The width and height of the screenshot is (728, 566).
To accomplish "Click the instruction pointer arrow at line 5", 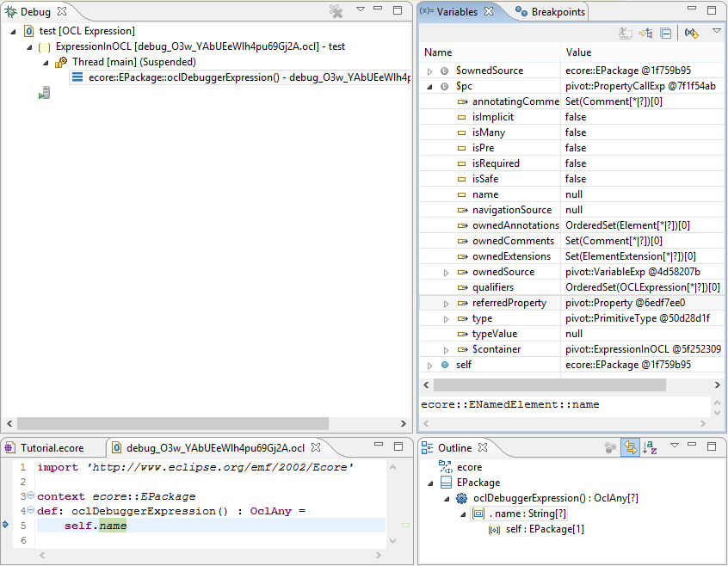I will point(5,524).
